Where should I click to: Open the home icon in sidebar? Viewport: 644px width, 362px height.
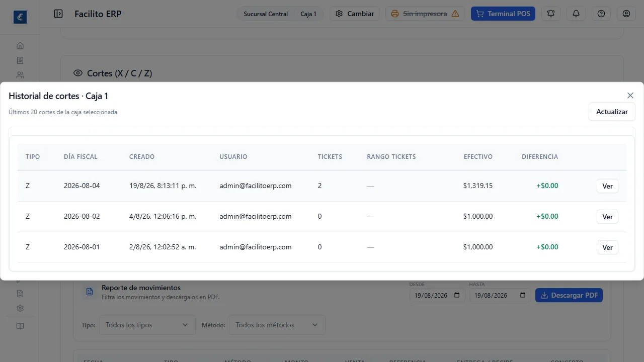click(20, 46)
